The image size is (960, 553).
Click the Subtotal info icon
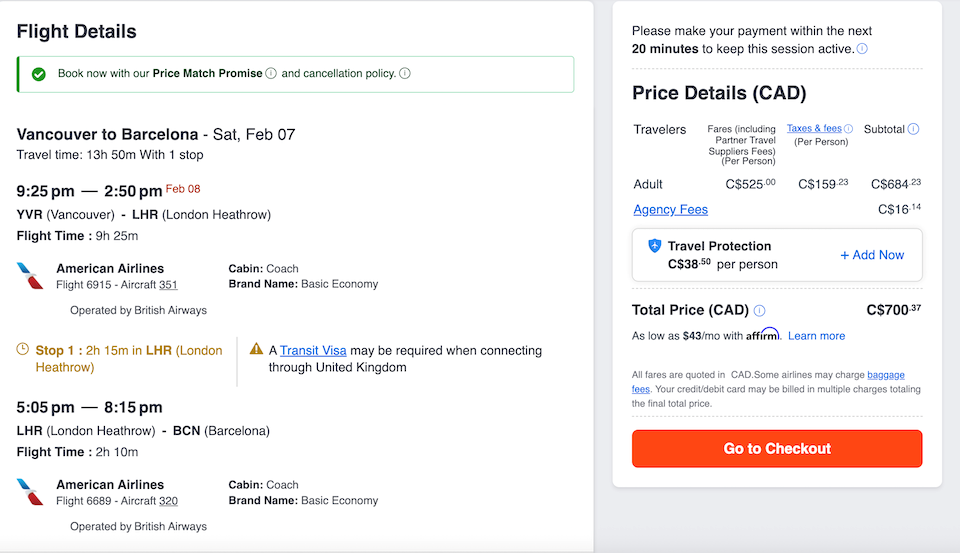coord(913,129)
